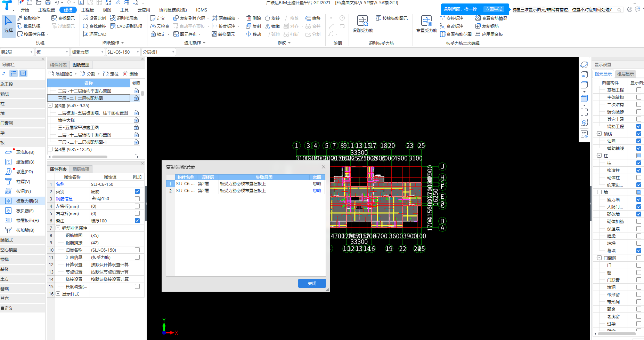Toggle display of 剪力墙 layer
This screenshot has height=340, width=644.
tap(639, 199)
